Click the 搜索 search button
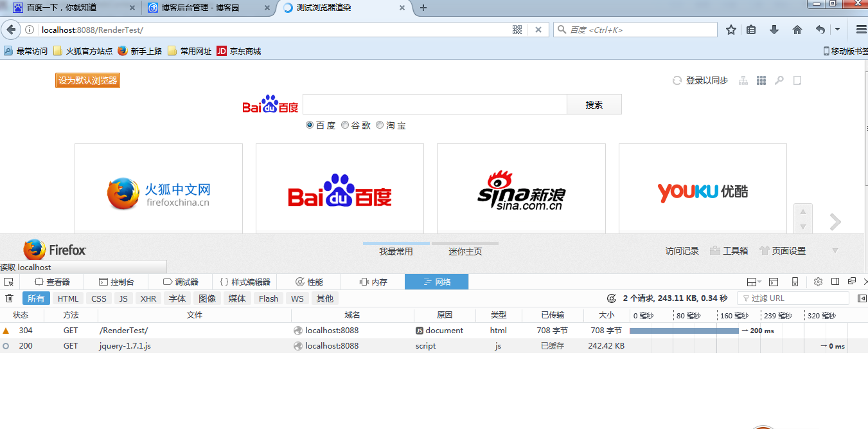The height and width of the screenshot is (429, 868). coord(594,104)
